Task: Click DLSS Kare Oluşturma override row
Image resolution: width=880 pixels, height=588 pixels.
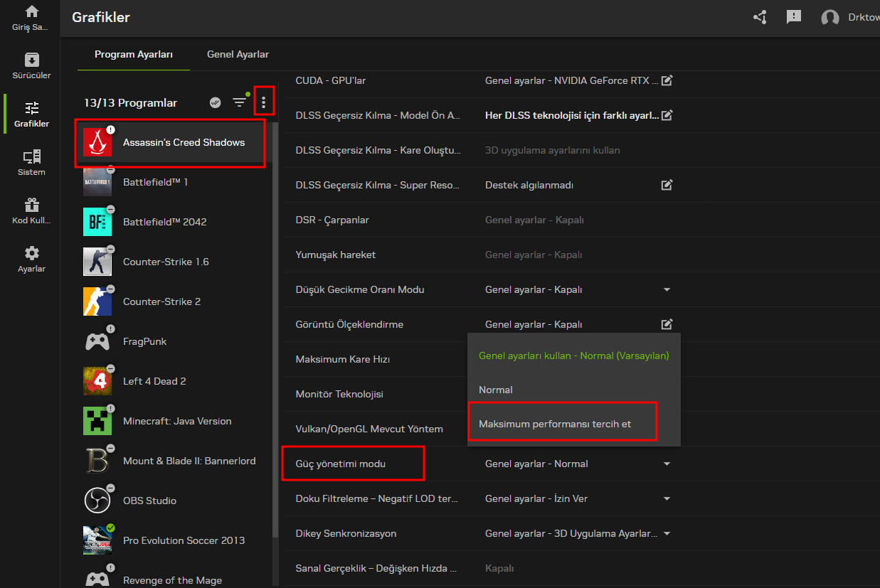Action: pyautogui.click(x=583, y=150)
